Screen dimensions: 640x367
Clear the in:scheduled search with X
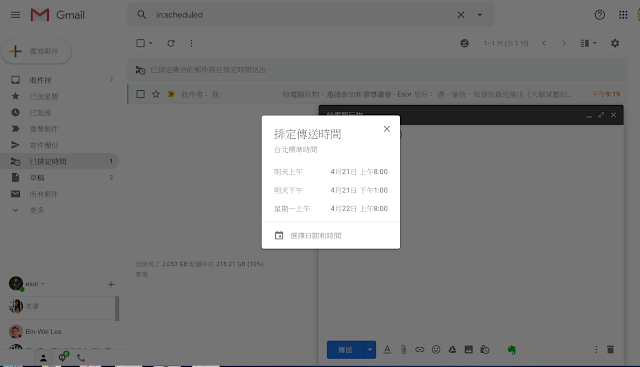[x=461, y=15]
